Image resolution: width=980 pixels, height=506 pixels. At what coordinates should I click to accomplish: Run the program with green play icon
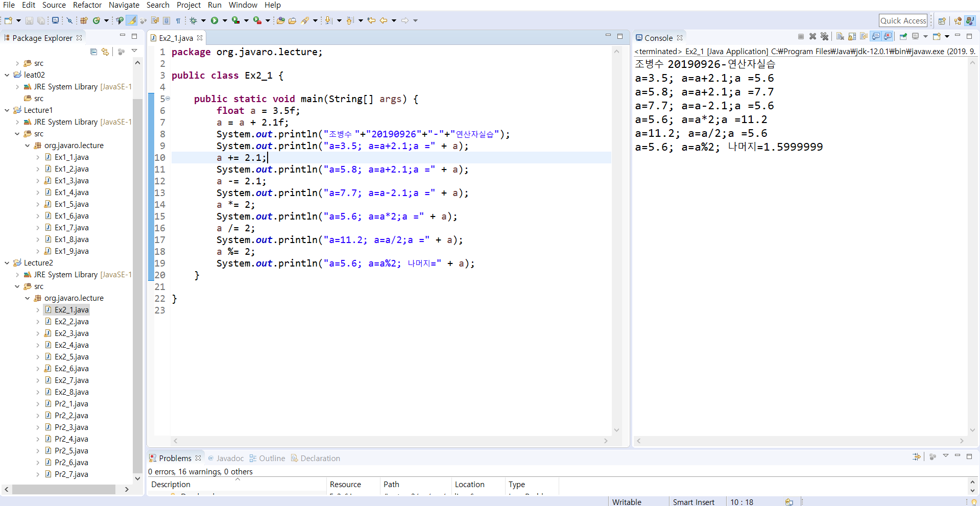[214, 20]
